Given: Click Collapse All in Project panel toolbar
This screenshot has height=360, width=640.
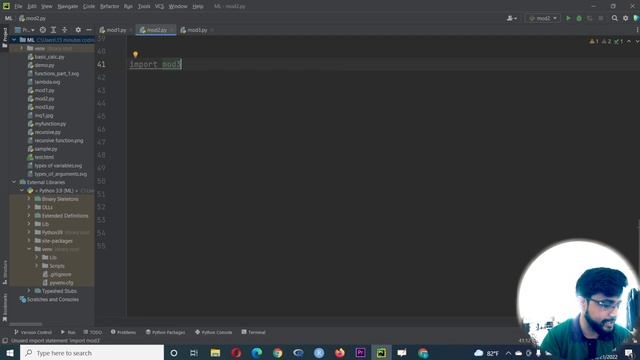Looking at the screenshot, I should coord(64,30).
